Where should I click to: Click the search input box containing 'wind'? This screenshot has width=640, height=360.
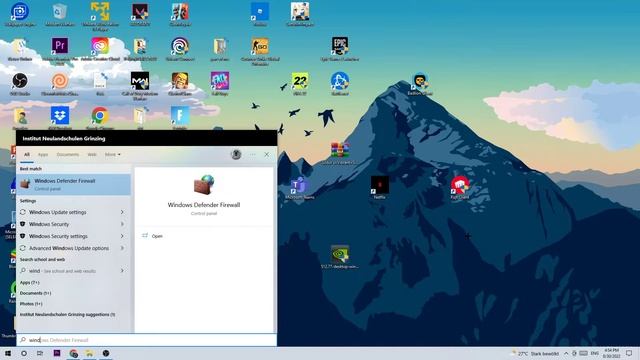point(147,340)
